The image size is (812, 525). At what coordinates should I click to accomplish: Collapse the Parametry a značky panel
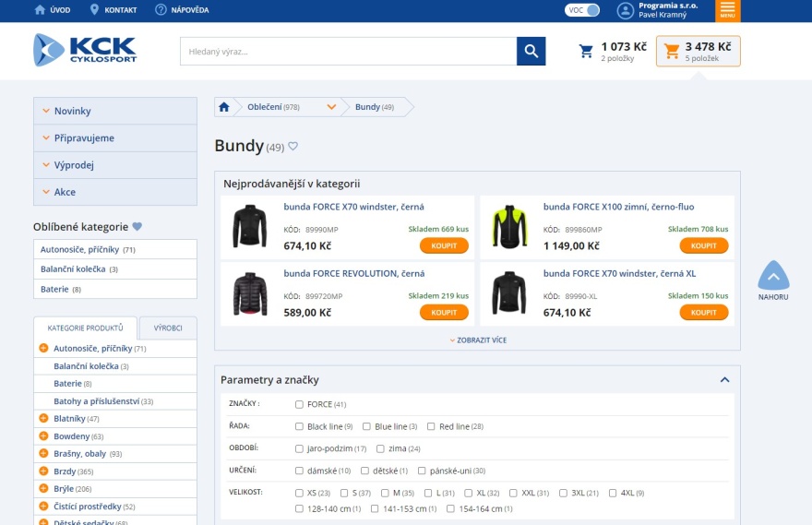725,379
